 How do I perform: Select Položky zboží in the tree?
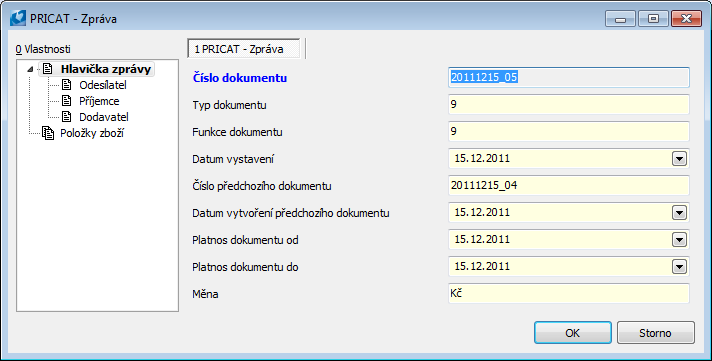92,133
